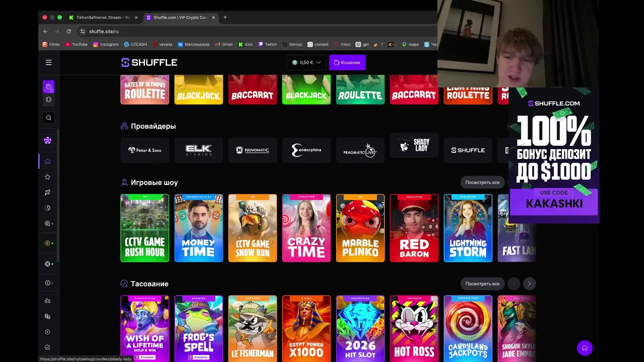This screenshot has width=644, height=362.
Task: Open the kick bookmark
Action: [x=246, y=44]
